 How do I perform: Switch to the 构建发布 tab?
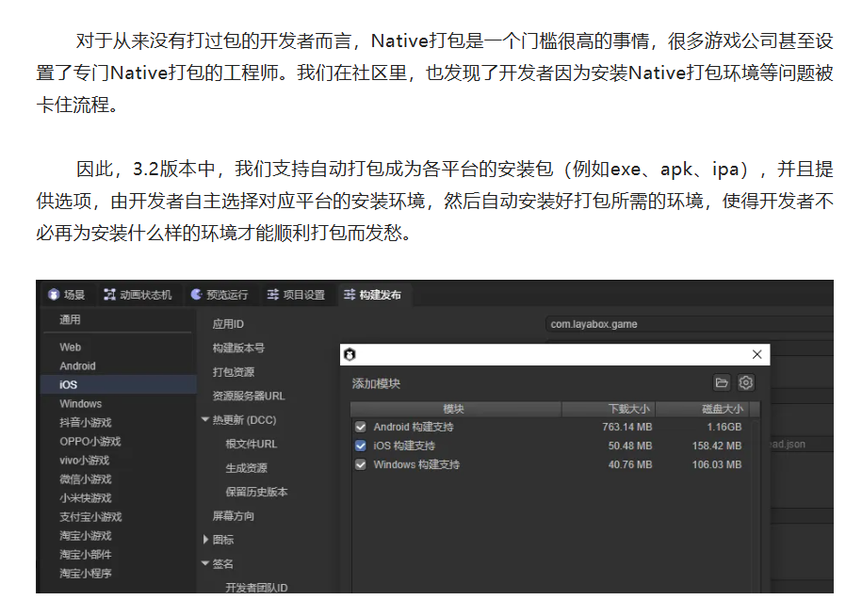(x=373, y=295)
